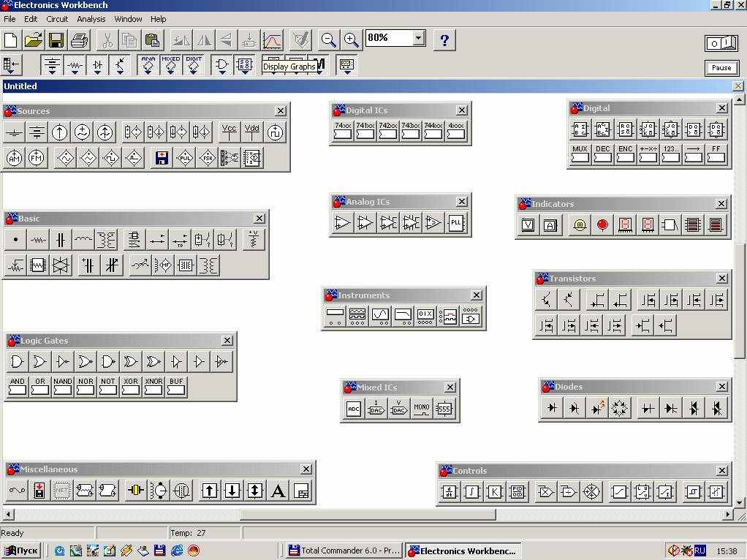This screenshot has height=560, width=747.
Task: Open the Window menu
Action: tap(128, 19)
